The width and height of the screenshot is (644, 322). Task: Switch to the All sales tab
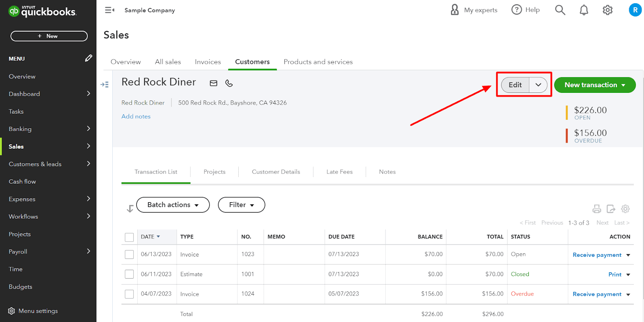(x=168, y=62)
